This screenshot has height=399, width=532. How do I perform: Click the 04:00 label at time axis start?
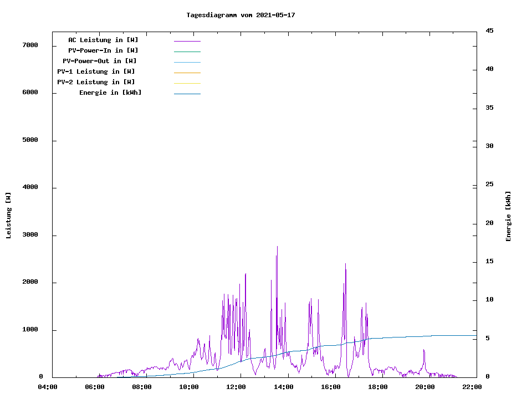pos(48,387)
